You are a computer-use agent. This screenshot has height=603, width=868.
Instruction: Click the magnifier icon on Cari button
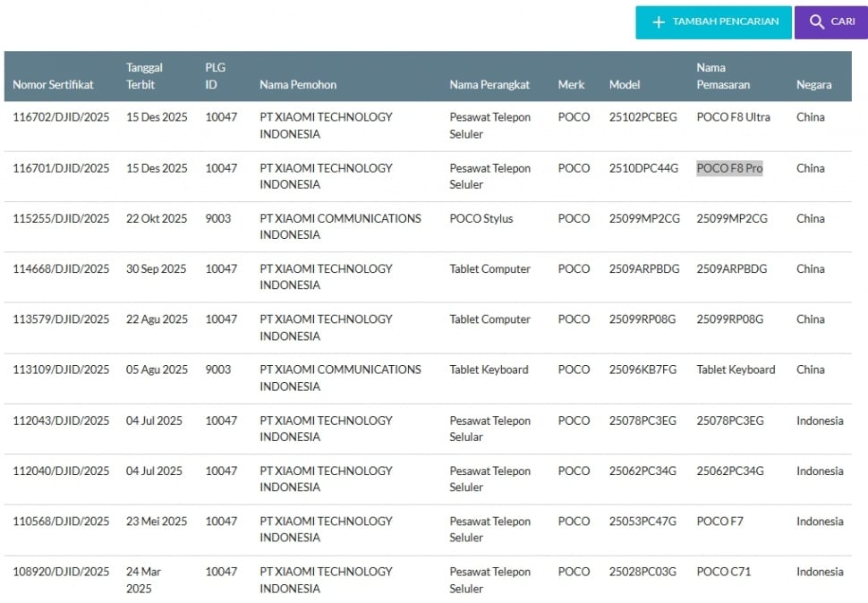click(x=816, y=22)
